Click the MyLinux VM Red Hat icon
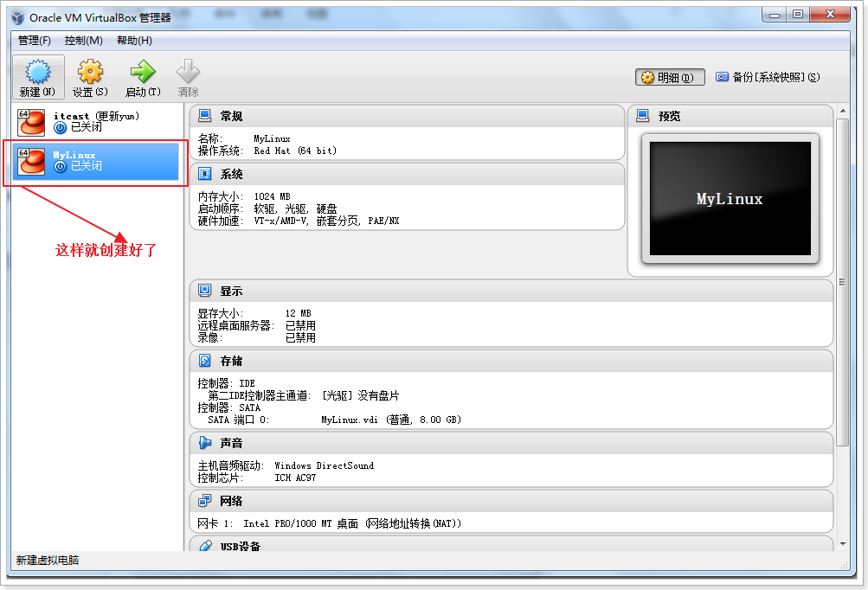Image resolution: width=868 pixels, height=590 pixels. click(x=31, y=161)
